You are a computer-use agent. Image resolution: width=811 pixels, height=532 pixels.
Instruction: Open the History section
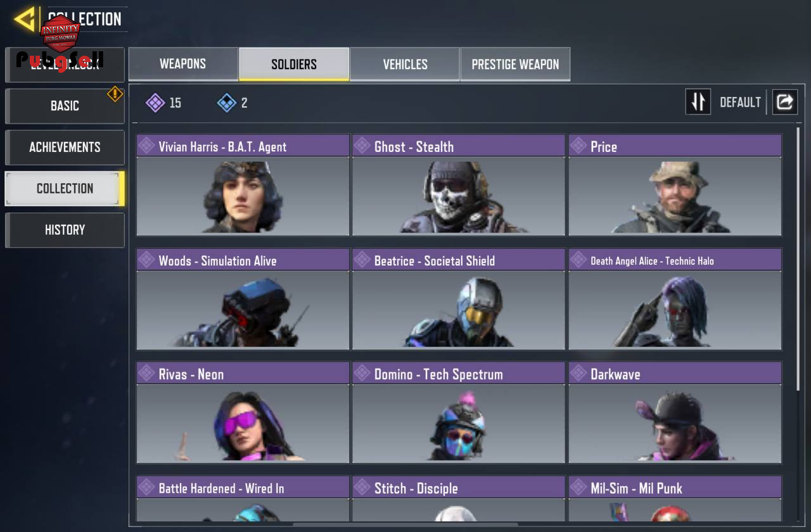pyautogui.click(x=65, y=230)
